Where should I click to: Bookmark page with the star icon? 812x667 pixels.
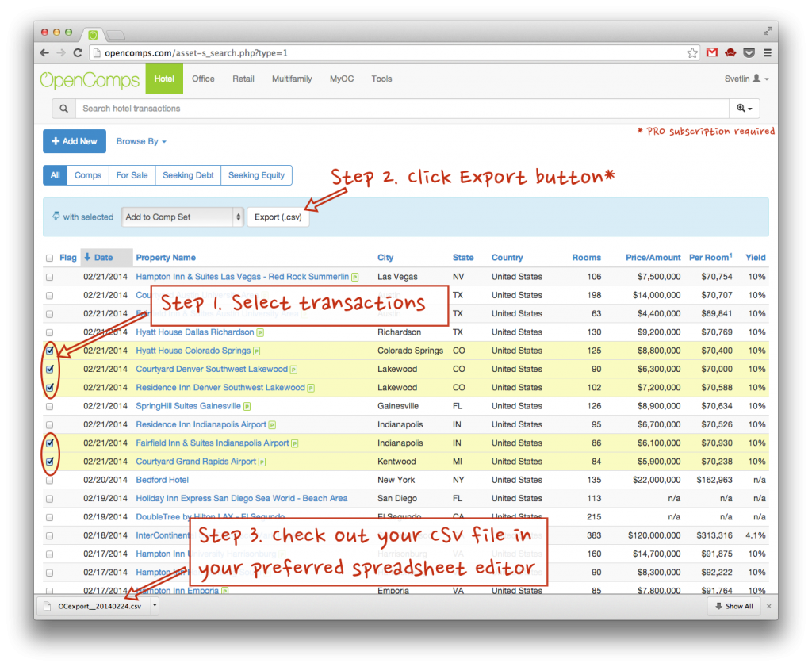coord(692,53)
